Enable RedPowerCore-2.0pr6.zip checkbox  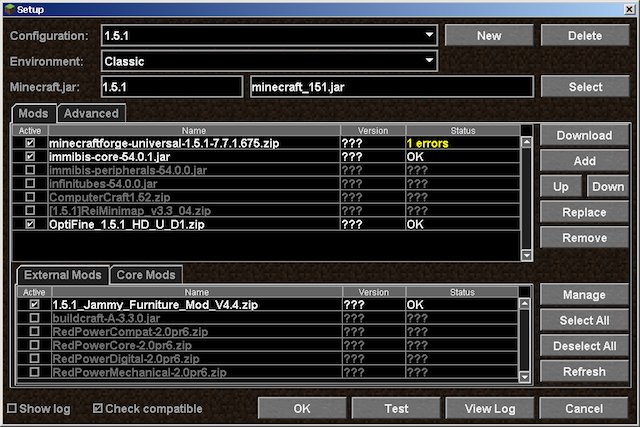35,345
